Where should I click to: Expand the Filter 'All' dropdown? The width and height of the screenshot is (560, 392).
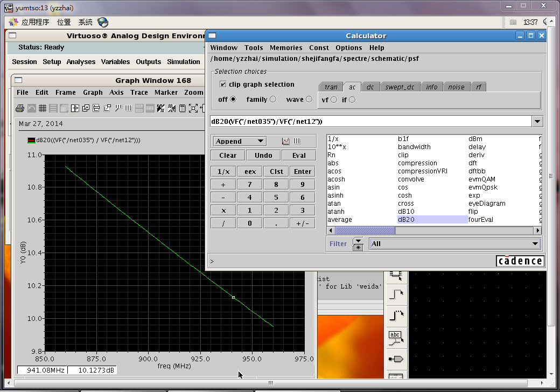[535, 244]
